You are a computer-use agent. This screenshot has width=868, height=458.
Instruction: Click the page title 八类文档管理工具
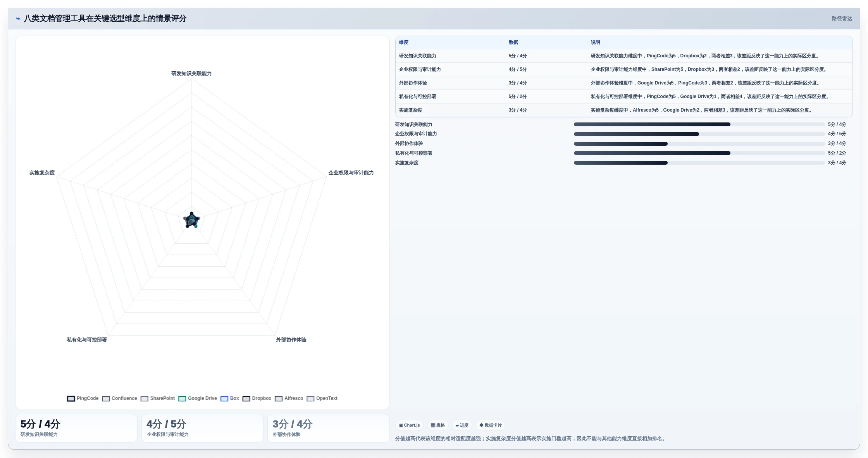(105, 19)
